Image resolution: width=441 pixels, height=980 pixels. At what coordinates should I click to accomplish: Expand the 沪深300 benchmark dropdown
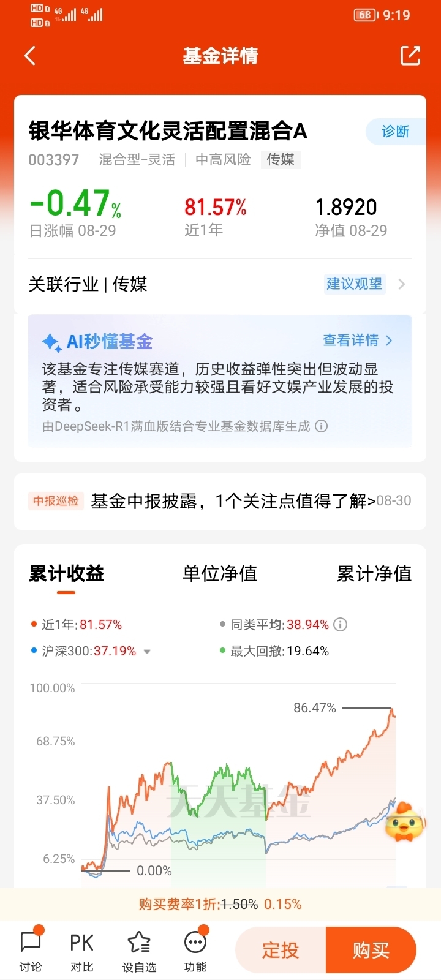click(x=147, y=652)
